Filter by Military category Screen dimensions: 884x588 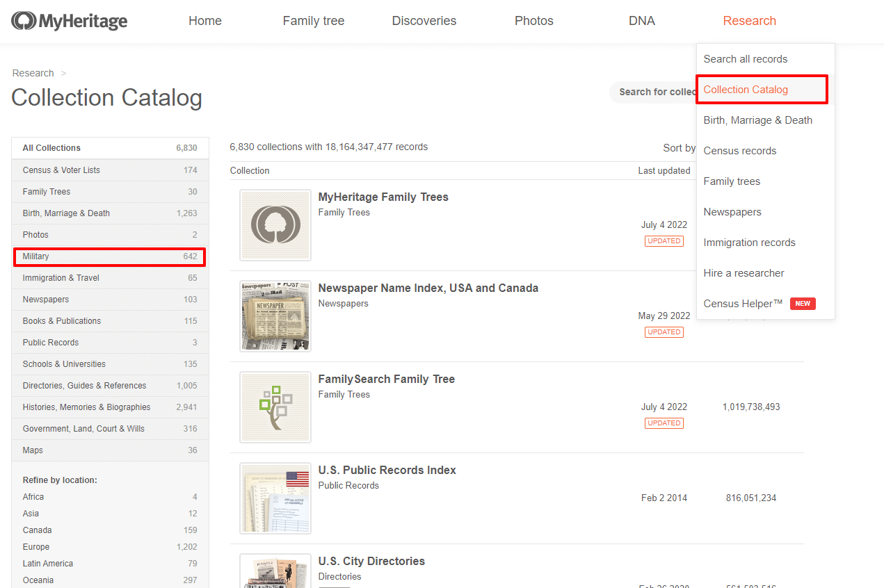tap(110, 256)
